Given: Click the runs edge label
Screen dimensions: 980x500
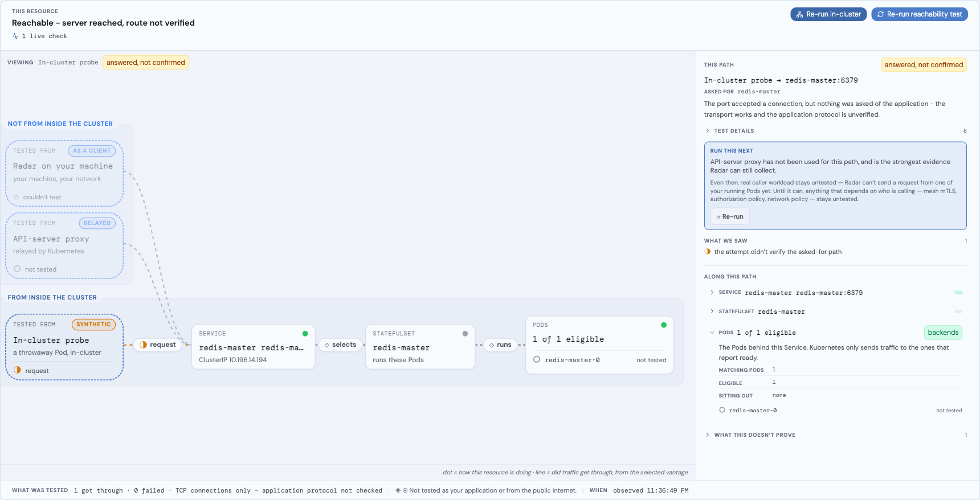Looking at the screenshot, I should pyautogui.click(x=500, y=345).
